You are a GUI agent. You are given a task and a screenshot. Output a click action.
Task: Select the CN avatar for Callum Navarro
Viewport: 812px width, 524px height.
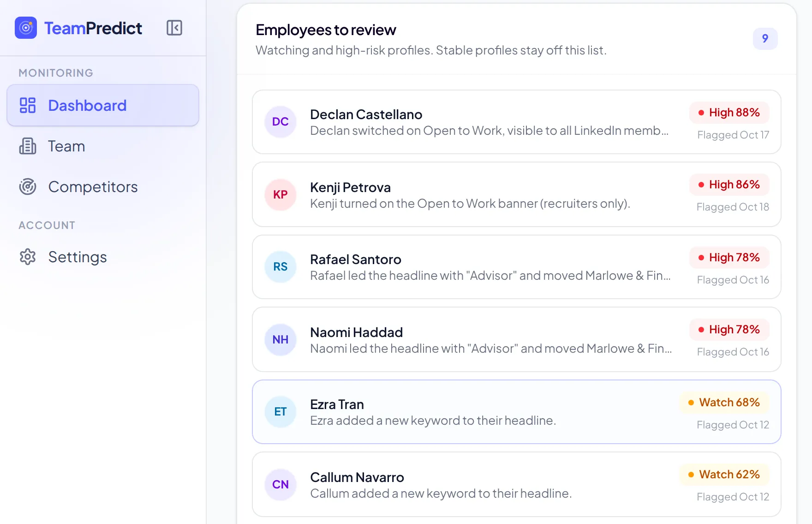tap(281, 484)
